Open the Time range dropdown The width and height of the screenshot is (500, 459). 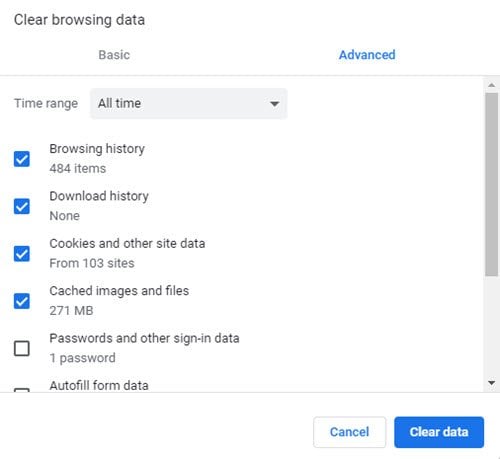(x=189, y=103)
